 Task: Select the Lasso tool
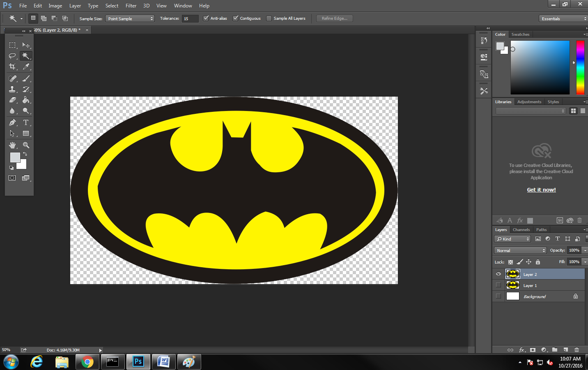12,55
